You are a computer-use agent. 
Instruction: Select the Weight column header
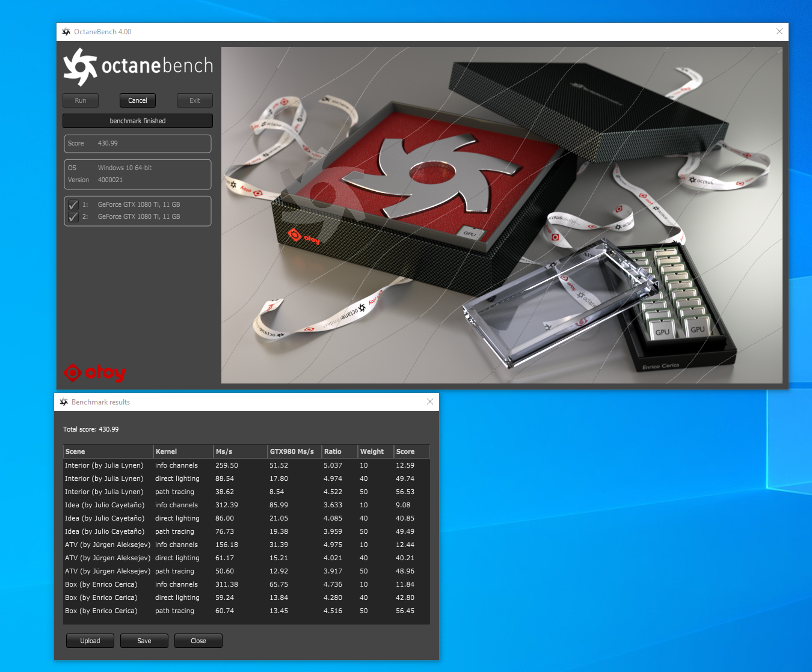376,451
